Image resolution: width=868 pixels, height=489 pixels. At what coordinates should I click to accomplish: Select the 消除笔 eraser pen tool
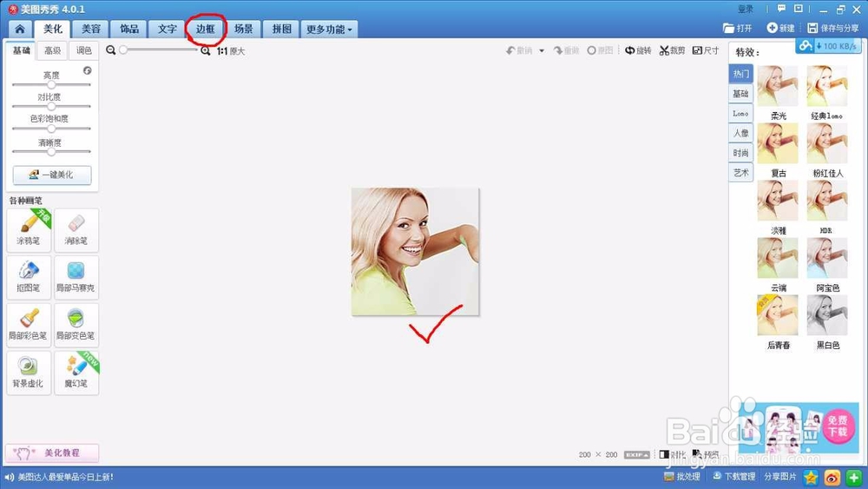point(76,230)
